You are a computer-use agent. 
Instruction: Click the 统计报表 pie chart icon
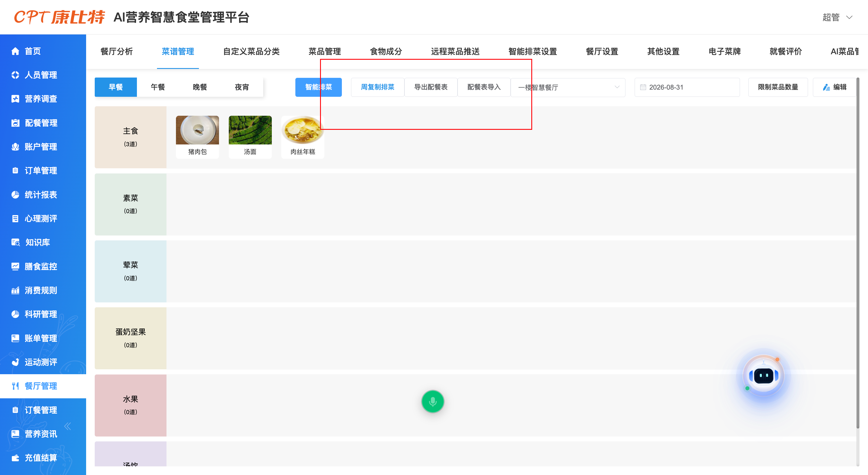15,194
